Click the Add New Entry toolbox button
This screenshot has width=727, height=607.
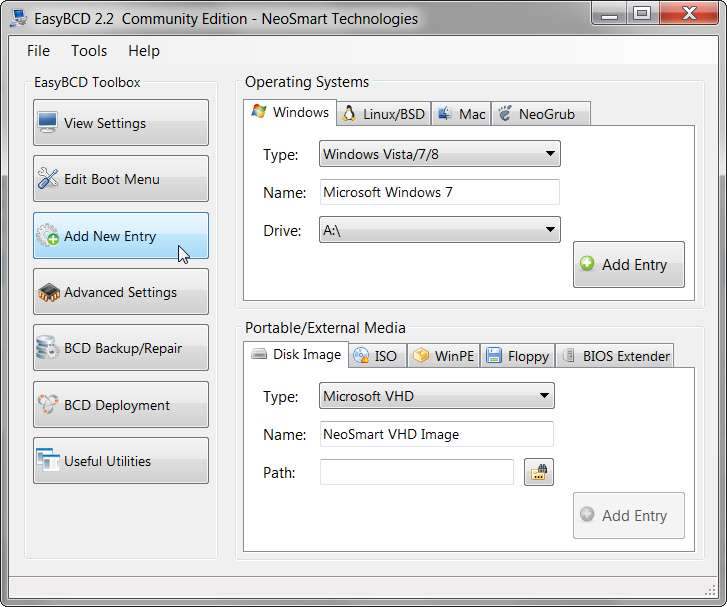pyautogui.click(x=121, y=236)
